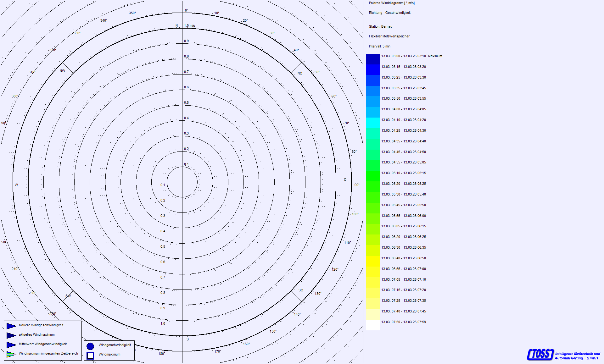Viewport: 604px width, 364px height.
Task: Click the aktuelles Windmaximum dark triangle icon
Action: tap(11, 335)
